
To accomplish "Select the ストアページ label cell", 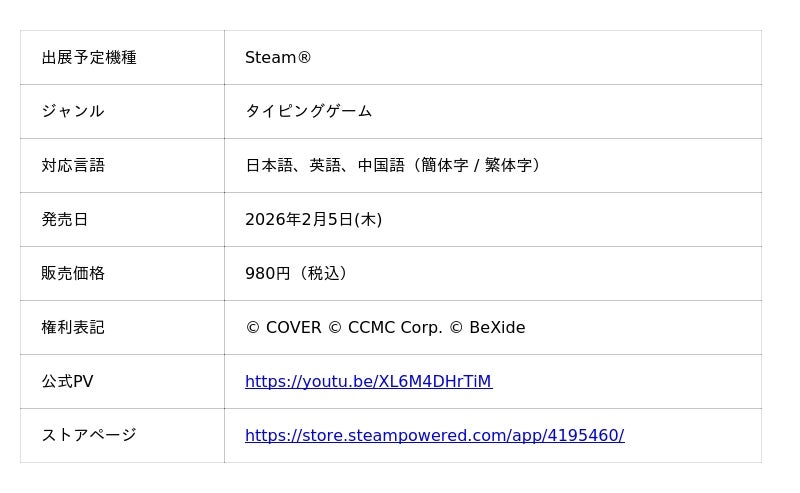I will 89,435.
